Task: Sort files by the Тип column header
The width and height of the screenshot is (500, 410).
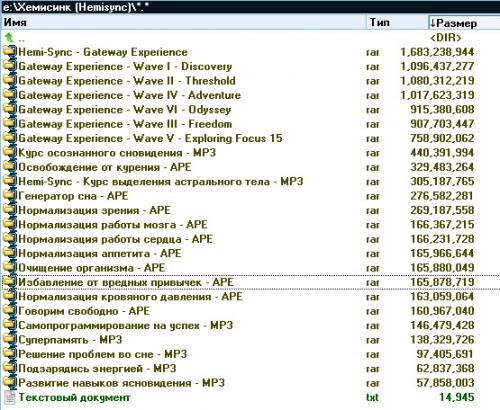Action: coord(397,23)
